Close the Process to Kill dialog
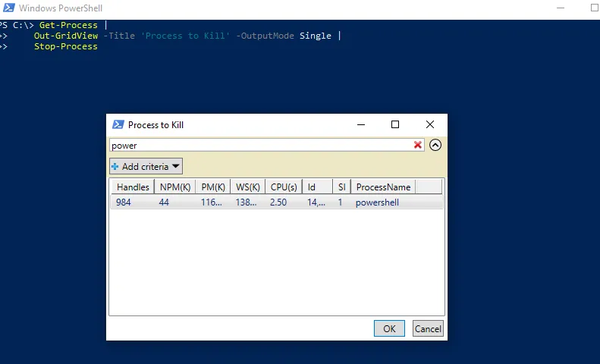Image resolution: width=600 pixels, height=364 pixels. click(430, 125)
